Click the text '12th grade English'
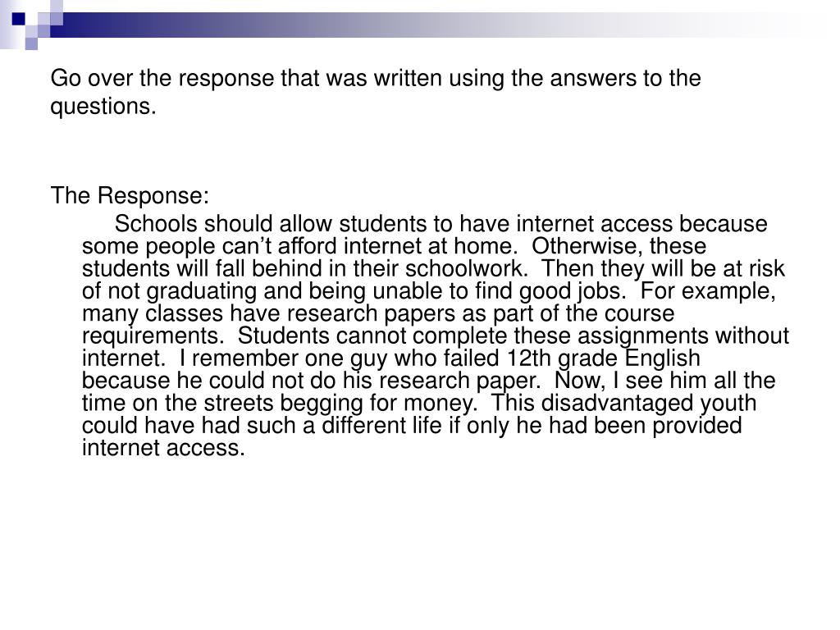 point(603,358)
